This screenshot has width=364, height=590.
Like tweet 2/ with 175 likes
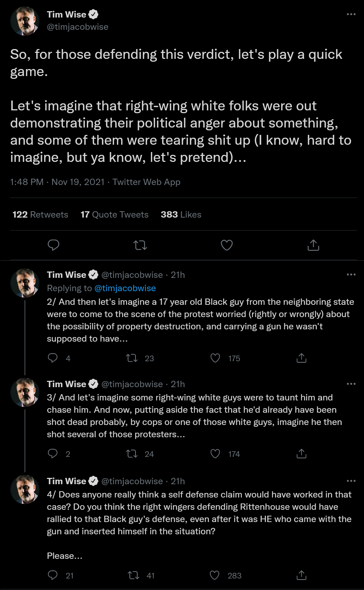pos(215,358)
